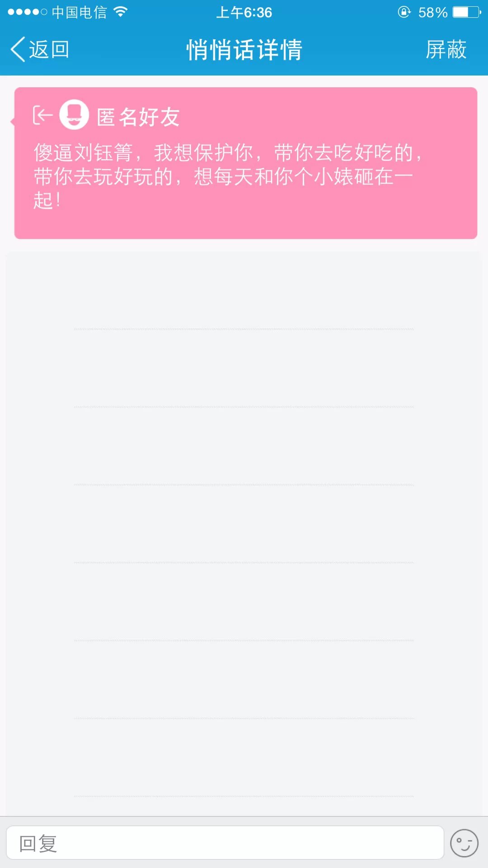Image resolution: width=488 pixels, height=868 pixels.
Task: Tap the battery icon in status bar
Action: [x=467, y=12]
